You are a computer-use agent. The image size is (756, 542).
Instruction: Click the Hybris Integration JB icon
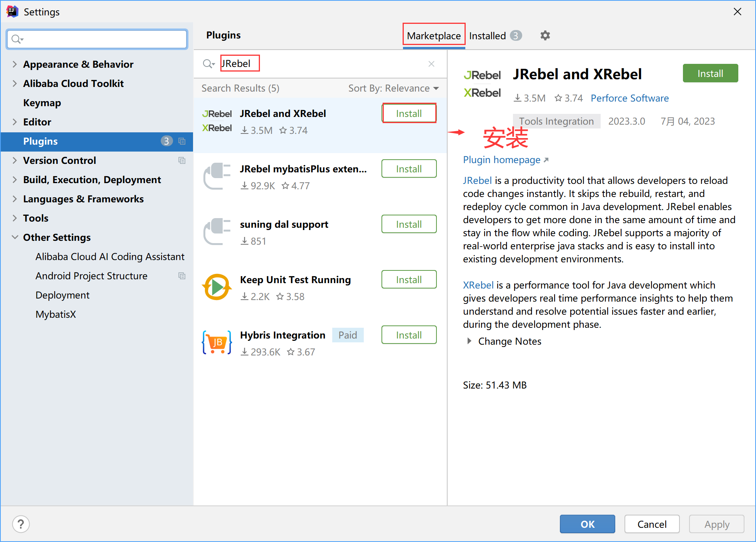point(217,342)
